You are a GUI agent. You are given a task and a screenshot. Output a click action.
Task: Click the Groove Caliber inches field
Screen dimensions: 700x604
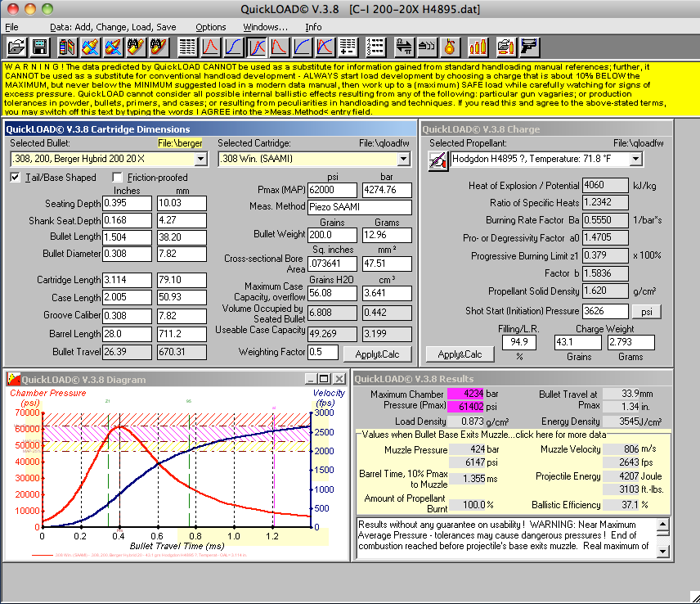(127, 316)
